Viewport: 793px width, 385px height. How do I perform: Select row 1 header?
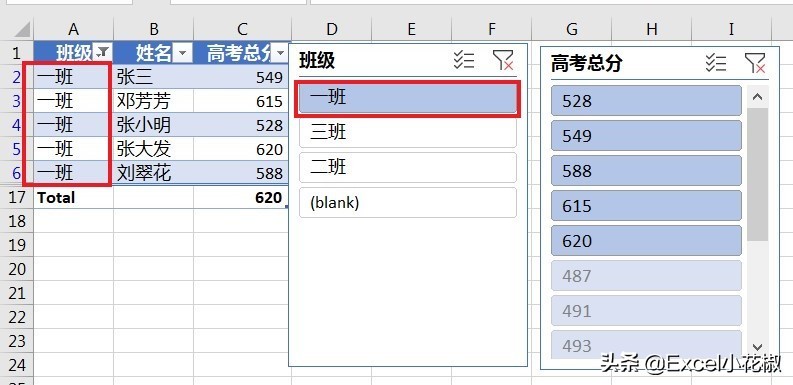tap(17, 53)
